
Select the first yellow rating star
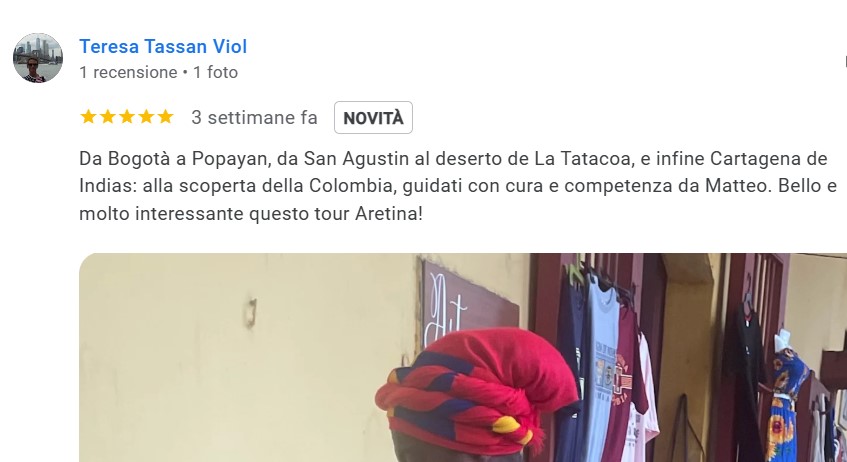pyautogui.click(x=88, y=117)
